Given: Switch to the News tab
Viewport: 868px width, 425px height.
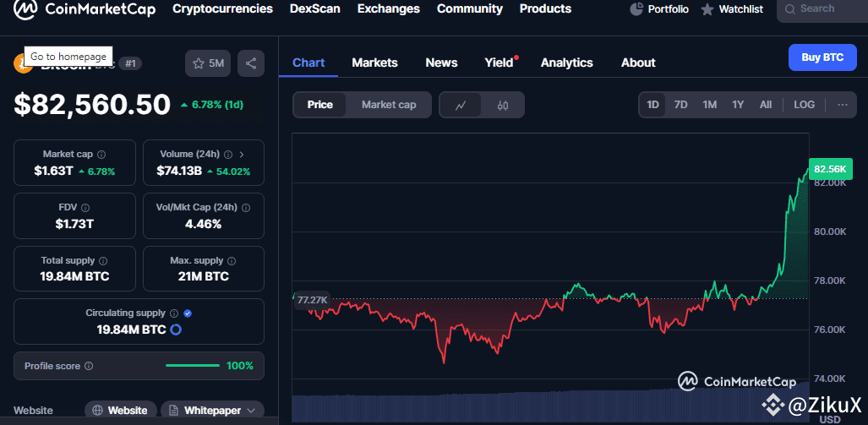Looking at the screenshot, I should (441, 63).
